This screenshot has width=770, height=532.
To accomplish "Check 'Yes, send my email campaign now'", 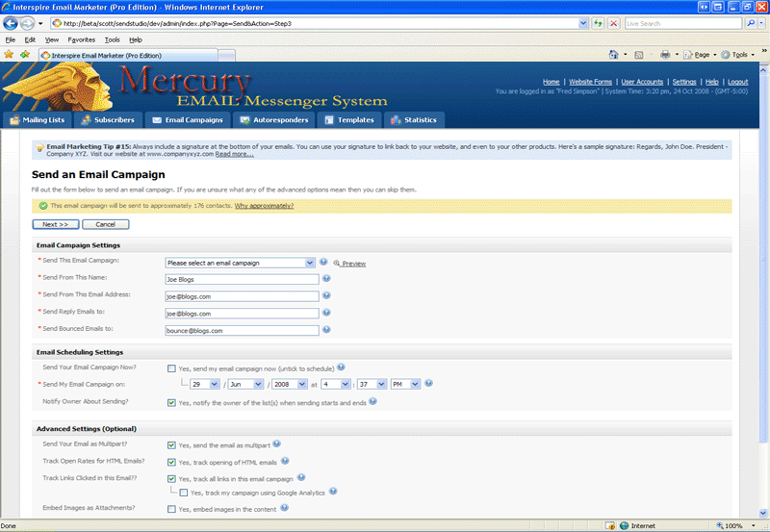I will coord(171,368).
